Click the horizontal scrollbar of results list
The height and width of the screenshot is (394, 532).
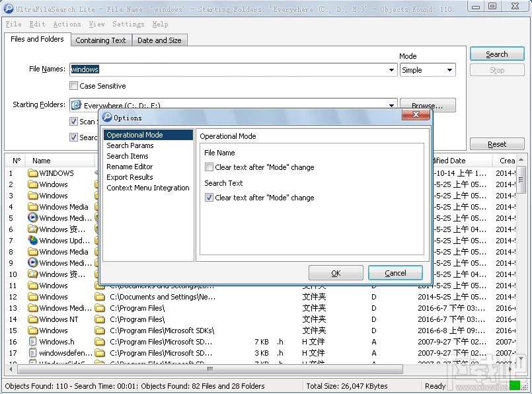[x=210, y=368]
